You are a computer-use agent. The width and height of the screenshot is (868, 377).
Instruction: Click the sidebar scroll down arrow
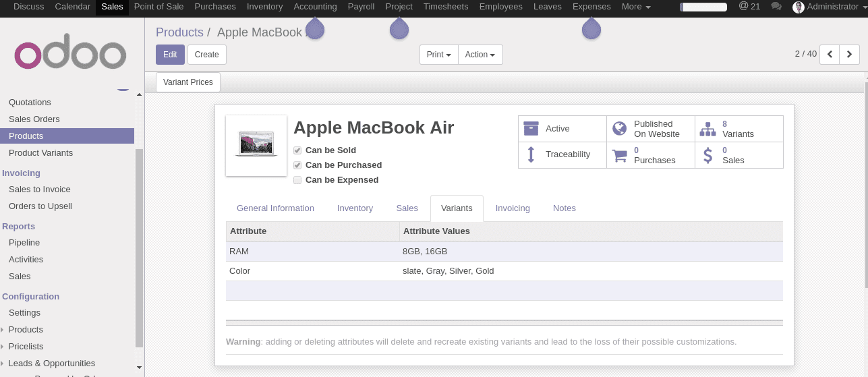[139, 368]
